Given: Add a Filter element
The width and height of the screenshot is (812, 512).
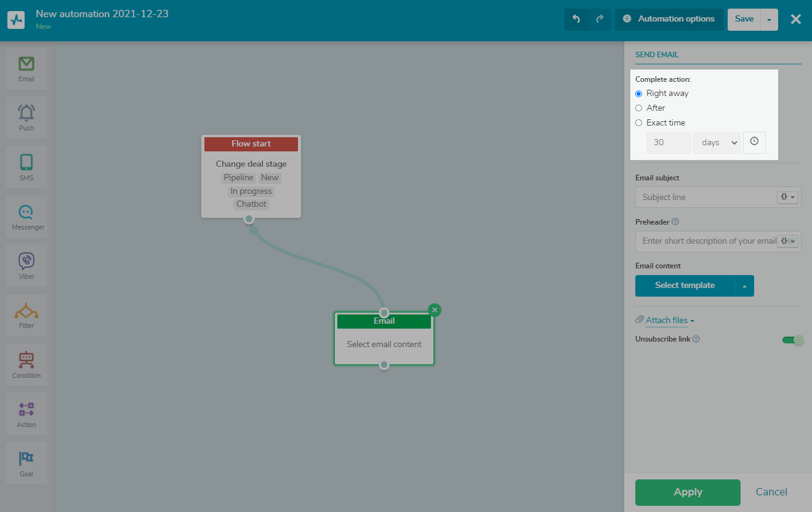Looking at the screenshot, I should coord(26,316).
